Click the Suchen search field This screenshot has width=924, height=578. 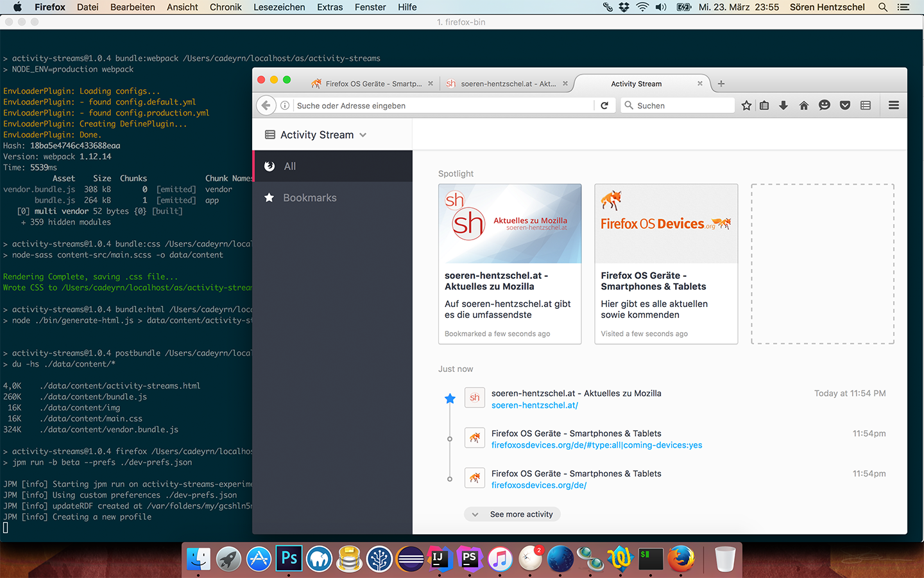point(678,105)
